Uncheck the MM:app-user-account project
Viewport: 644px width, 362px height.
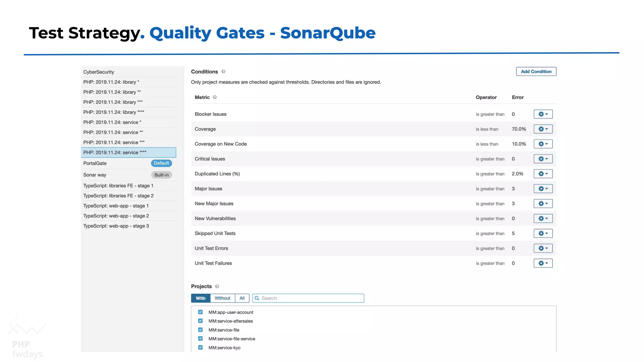tap(200, 312)
